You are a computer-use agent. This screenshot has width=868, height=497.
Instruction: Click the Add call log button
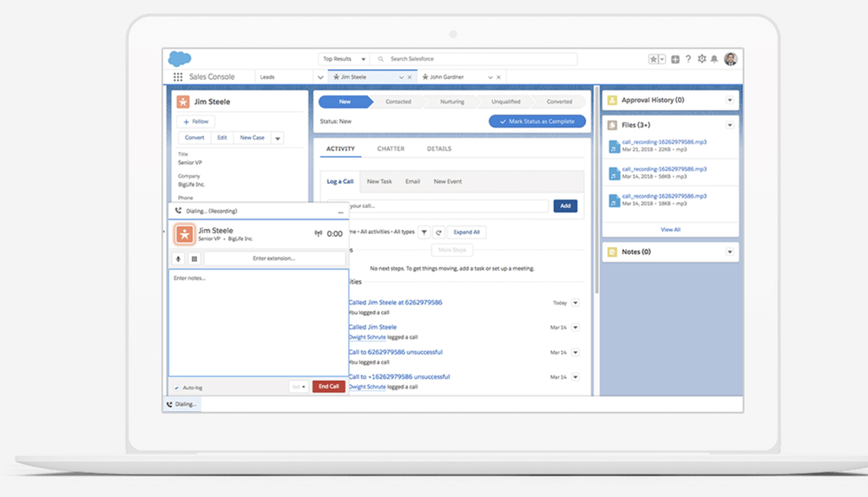coord(565,206)
